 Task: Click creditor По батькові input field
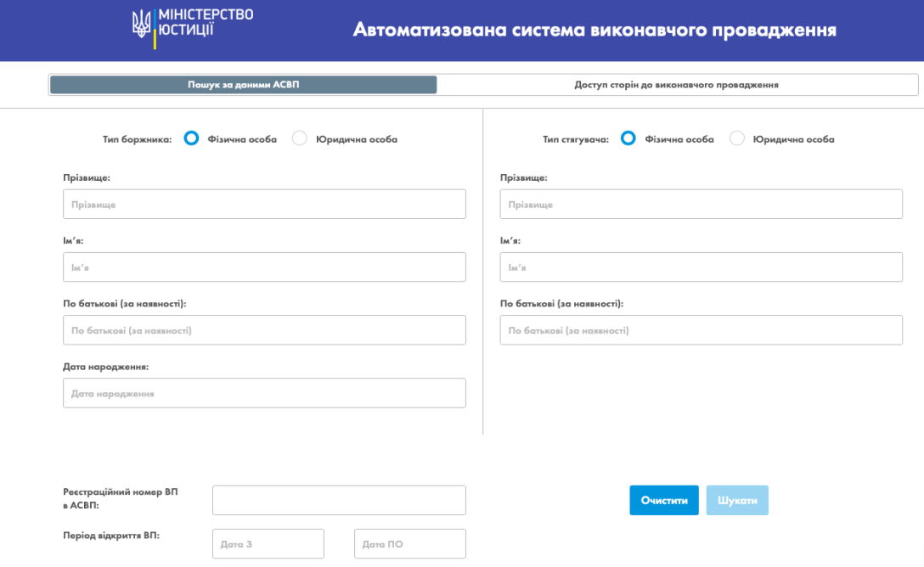coord(701,330)
